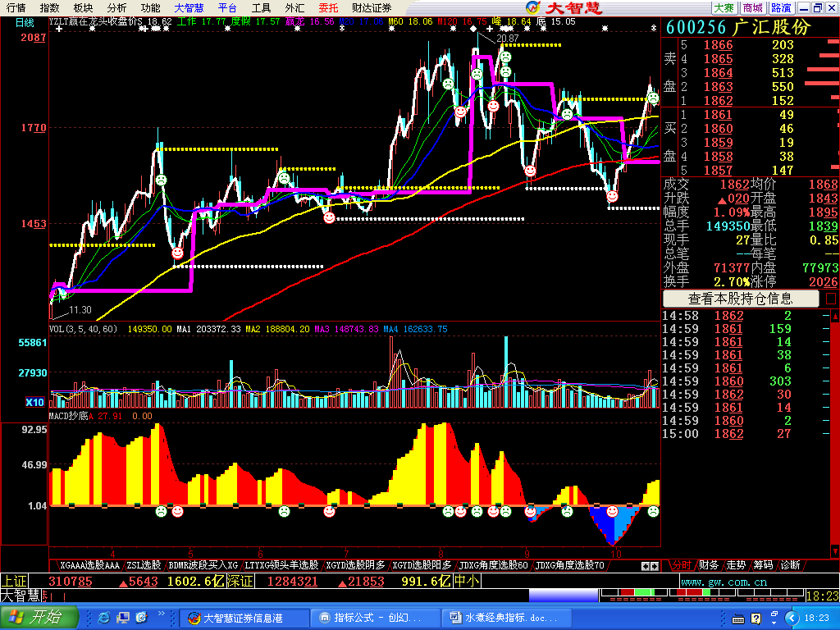This screenshot has height=630, width=840.
Task: Click the 18:23 system clock
Action: click(x=816, y=619)
